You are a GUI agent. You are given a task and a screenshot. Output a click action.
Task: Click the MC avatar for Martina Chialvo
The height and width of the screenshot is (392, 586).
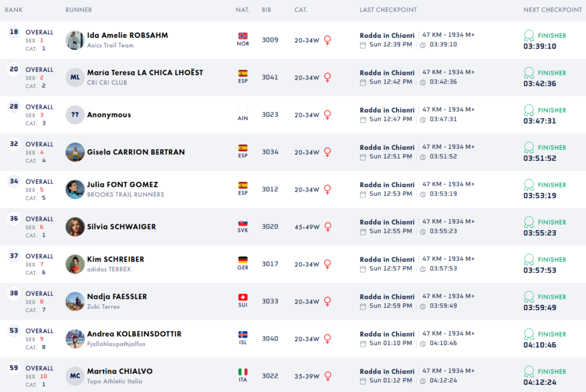click(75, 376)
